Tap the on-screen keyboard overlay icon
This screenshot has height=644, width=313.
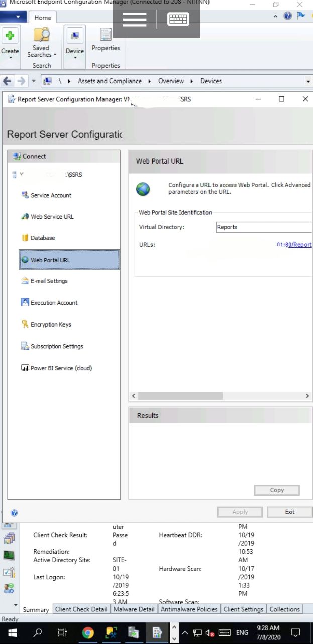coord(179,19)
